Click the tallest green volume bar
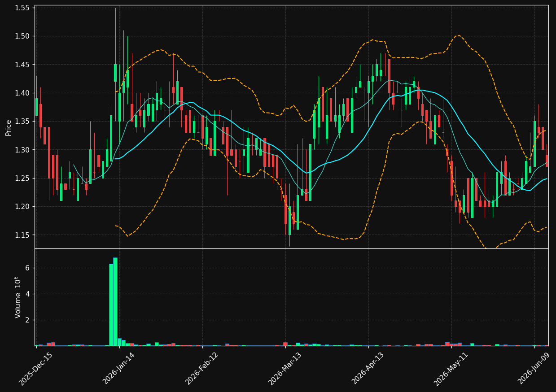The image size is (556, 392). pyautogui.click(x=115, y=301)
